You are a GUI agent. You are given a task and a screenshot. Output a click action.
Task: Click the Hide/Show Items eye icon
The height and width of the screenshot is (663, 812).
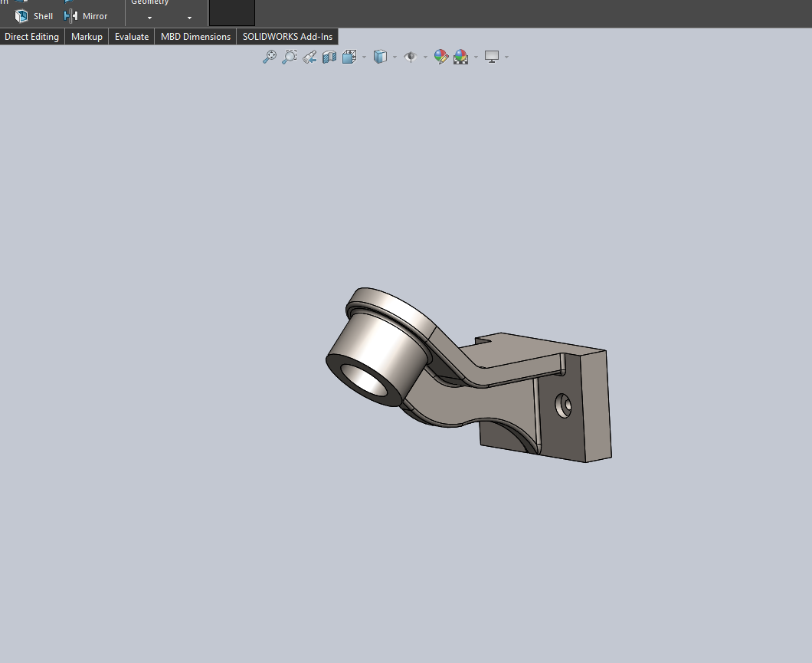[x=410, y=57]
